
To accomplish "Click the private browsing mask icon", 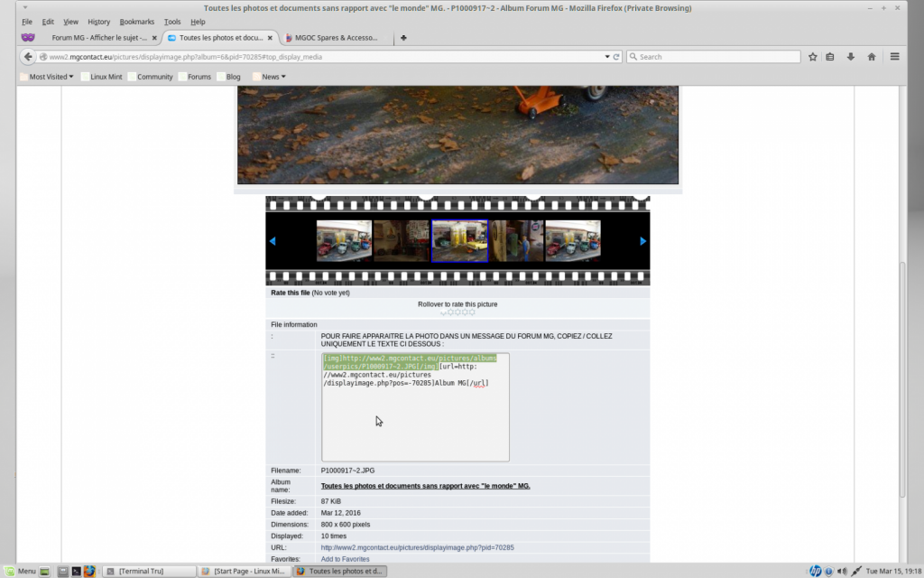I will [28, 37].
